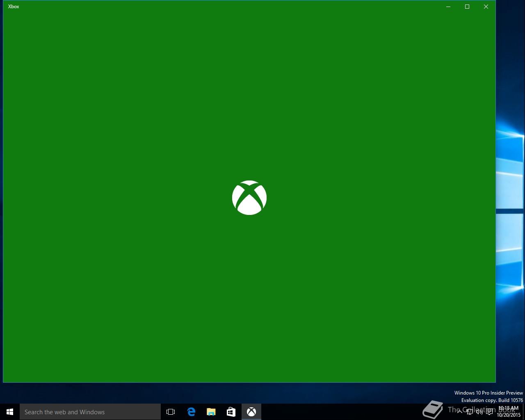The height and width of the screenshot is (420, 525).
Task: Click the Show desktop strip beside the clock
Action: [524, 412]
